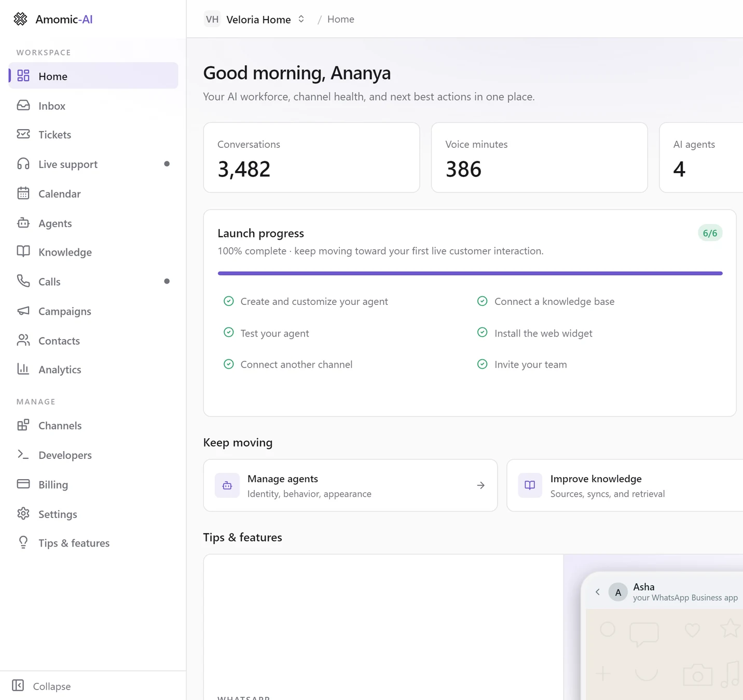Click 'Install the web widget' step
Image resolution: width=743 pixels, height=700 pixels.
(535, 333)
